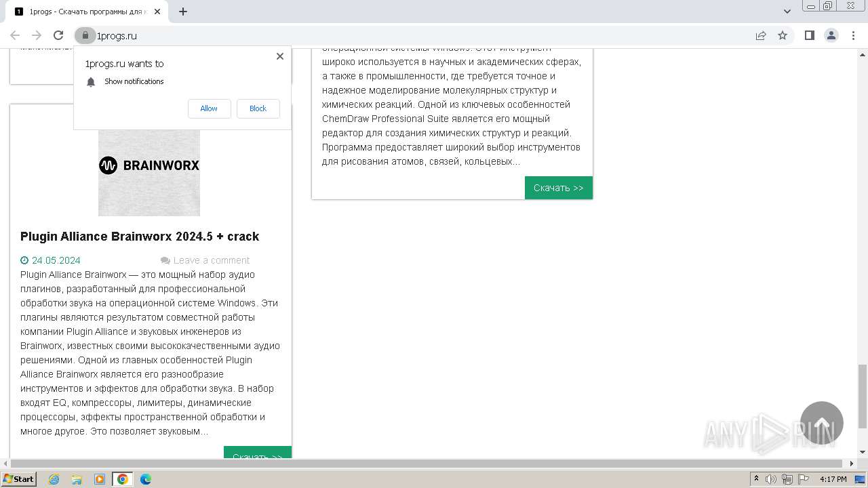Click the 4:17 PM taskbar clock
This screenshot has width=868, height=488.
[x=833, y=479]
